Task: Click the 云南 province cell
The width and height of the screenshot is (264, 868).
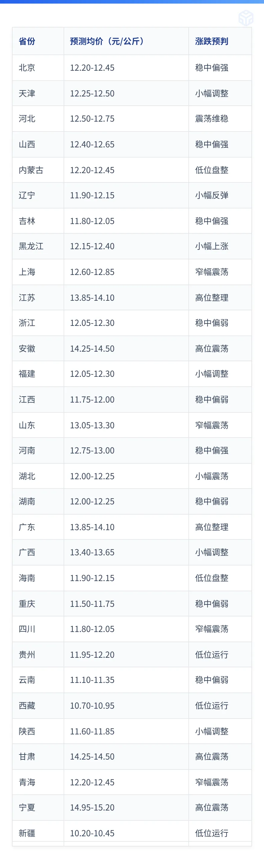Action: pos(38,680)
